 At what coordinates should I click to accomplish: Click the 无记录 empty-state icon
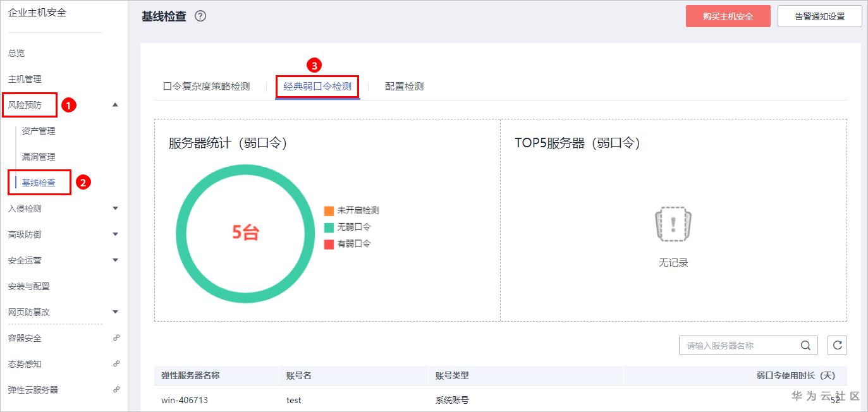click(x=673, y=225)
